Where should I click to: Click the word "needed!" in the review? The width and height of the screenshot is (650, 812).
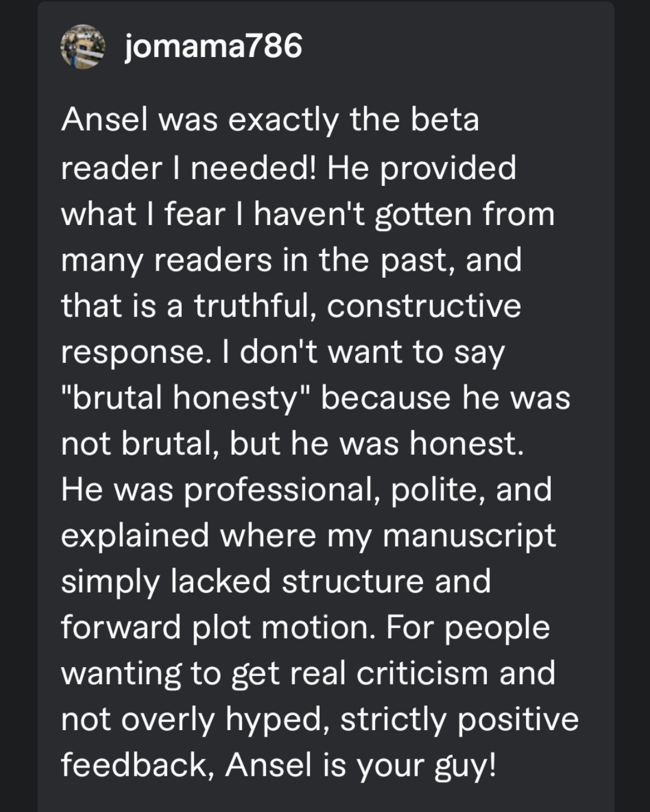[253, 167]
